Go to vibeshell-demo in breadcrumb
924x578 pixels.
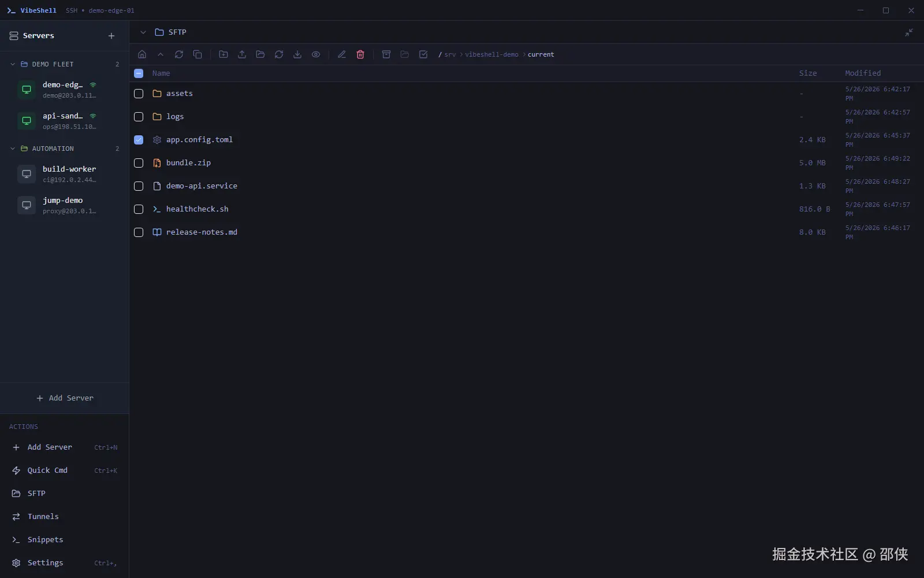[491, 54]
